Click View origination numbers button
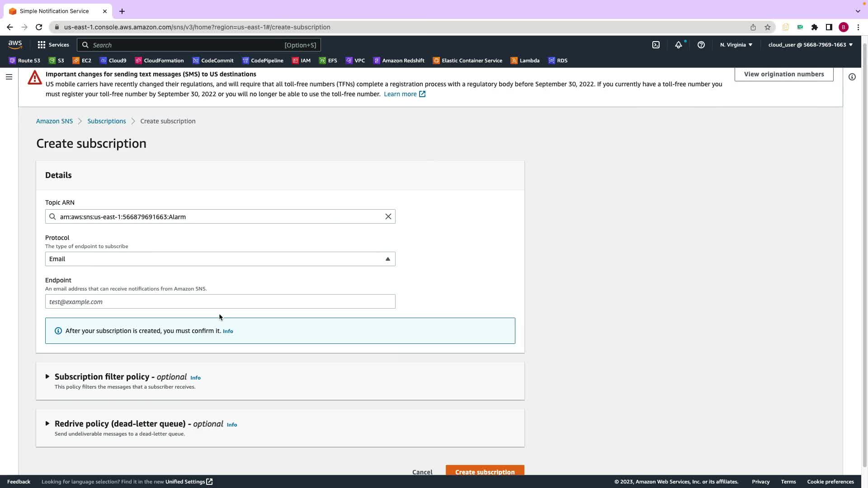This screenshot has width=868, height=488. click(783, 74)
